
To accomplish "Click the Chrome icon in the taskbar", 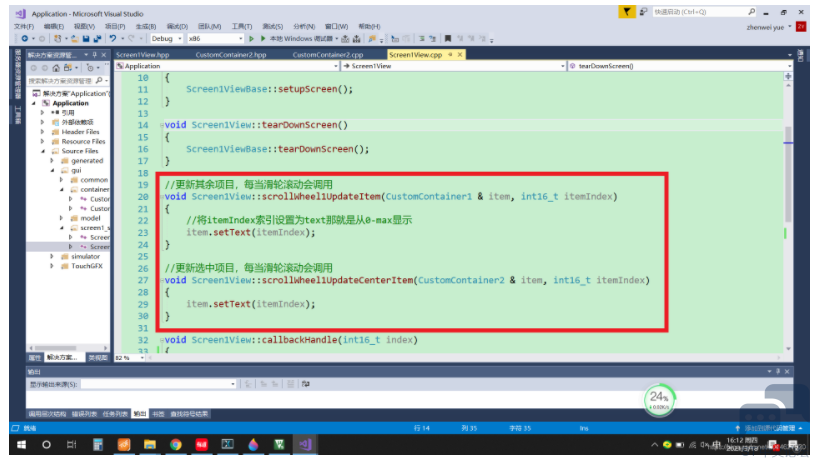I will coord(176,444).
